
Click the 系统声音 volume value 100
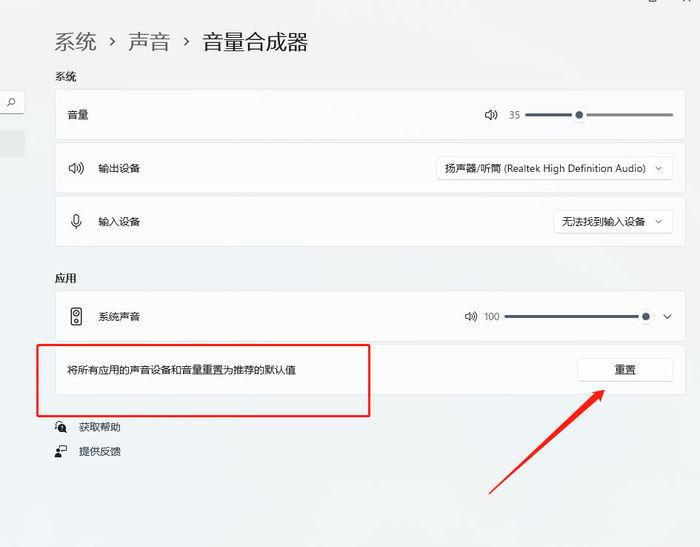(x=492, y=317)
